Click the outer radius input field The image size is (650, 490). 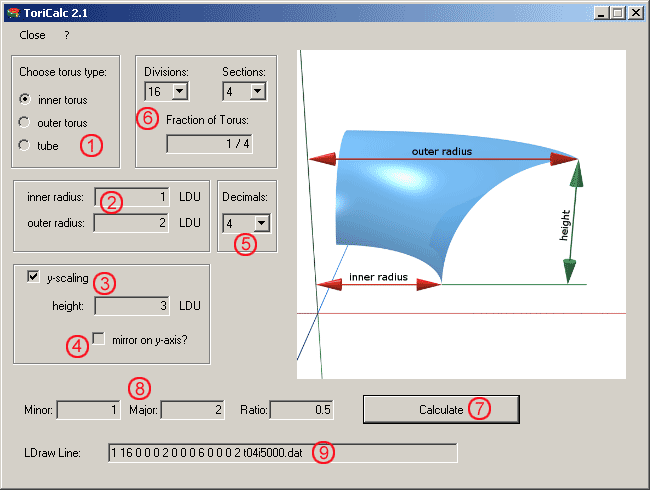tap(131, 223)
